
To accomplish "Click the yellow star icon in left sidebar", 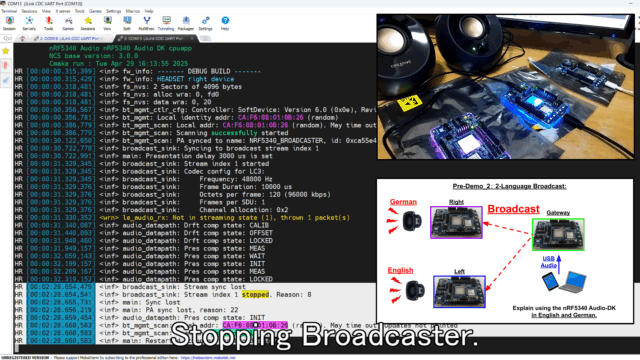I will (x=6, y=51).
